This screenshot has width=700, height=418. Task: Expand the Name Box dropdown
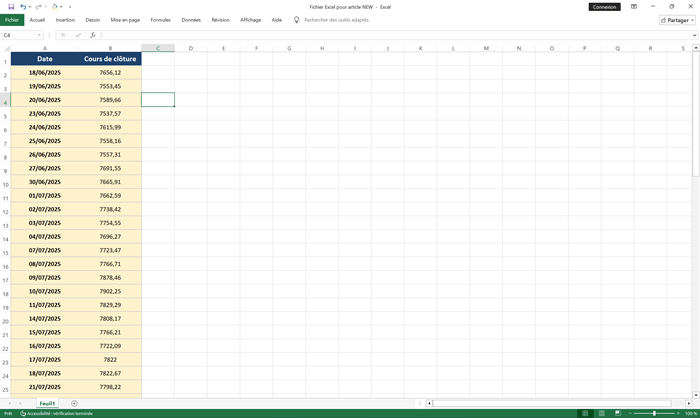(x=41, y=35)
